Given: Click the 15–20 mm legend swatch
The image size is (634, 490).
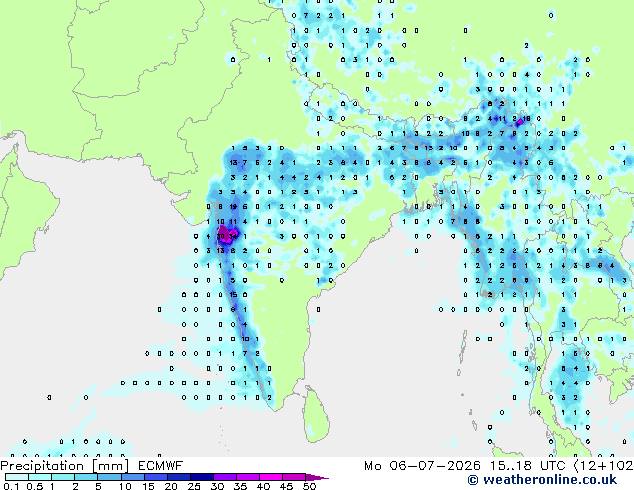Looking at the screenshot, I should tap(155, 477).
